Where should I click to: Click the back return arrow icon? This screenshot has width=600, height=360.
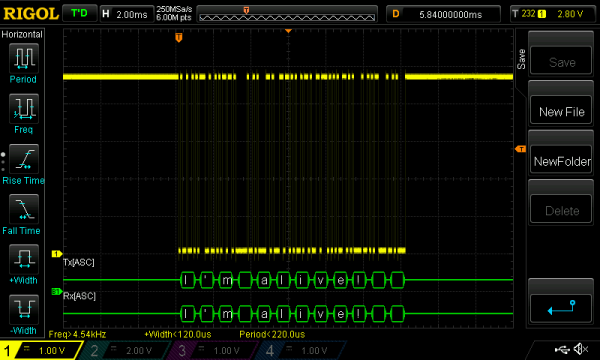[561, 307]
